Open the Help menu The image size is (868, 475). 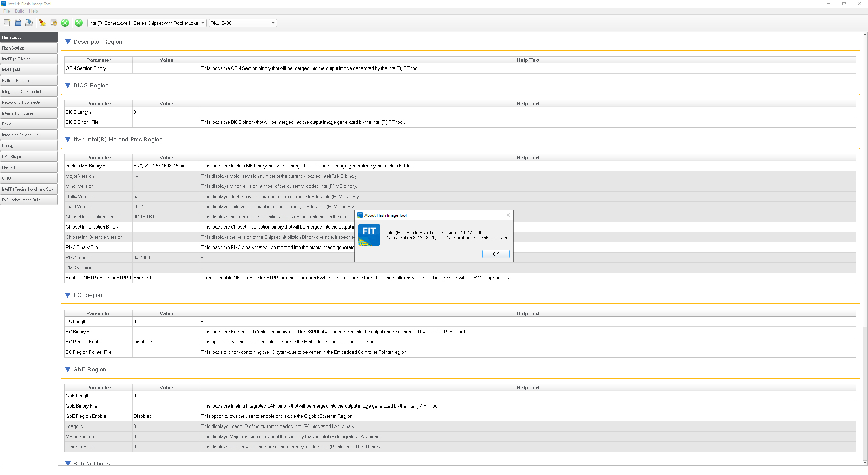[33, 11]
